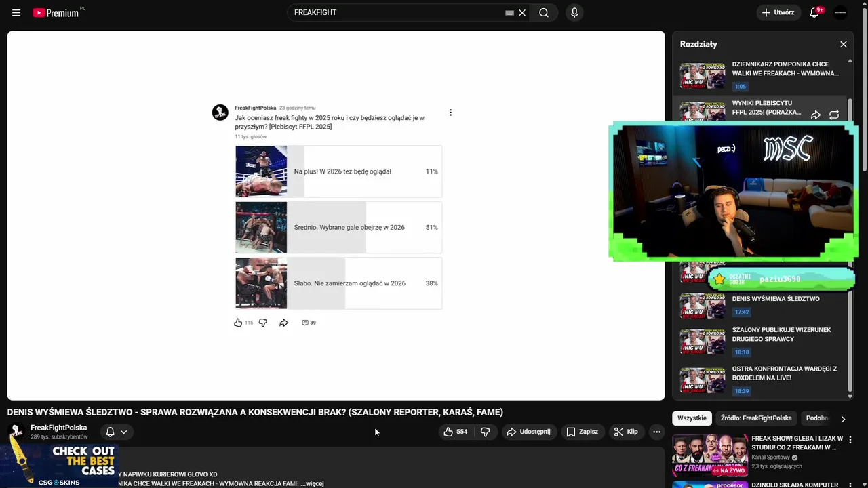Go to YouTube Premium home logo
This screenshot has width=868, height=488.
point(56,12)
